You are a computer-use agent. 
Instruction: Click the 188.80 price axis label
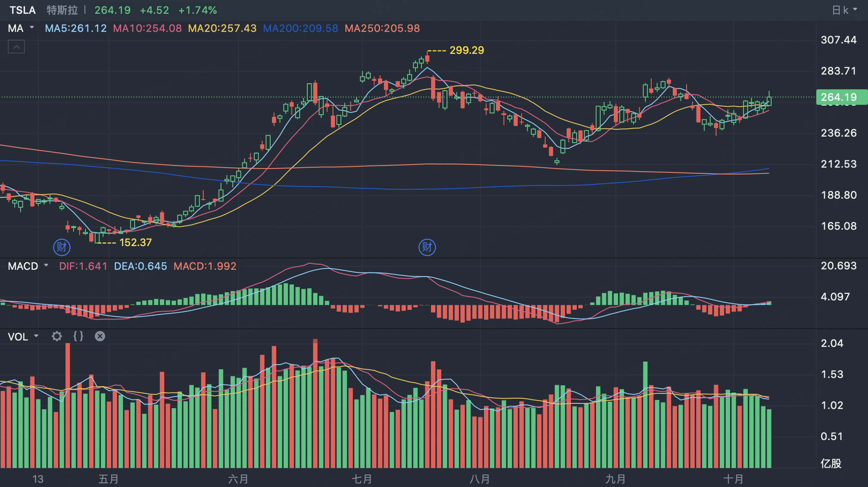click(839, 195)
